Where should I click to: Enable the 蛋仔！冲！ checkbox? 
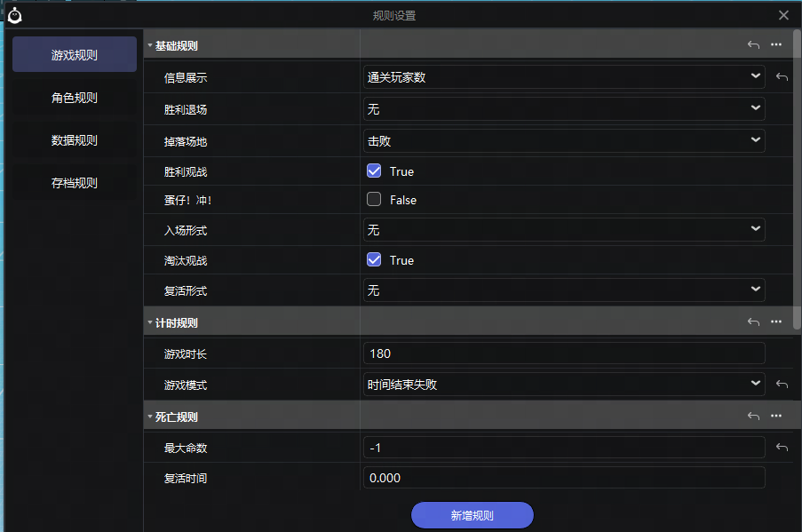374,200
